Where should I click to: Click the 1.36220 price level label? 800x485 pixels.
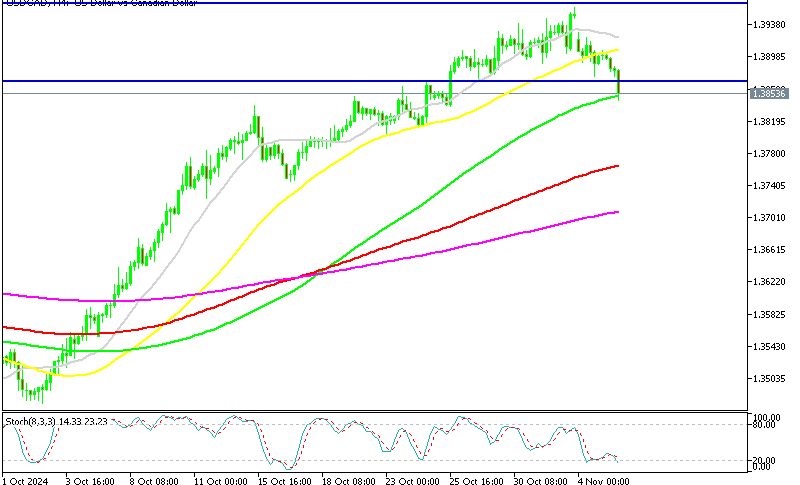pos(768,282)
